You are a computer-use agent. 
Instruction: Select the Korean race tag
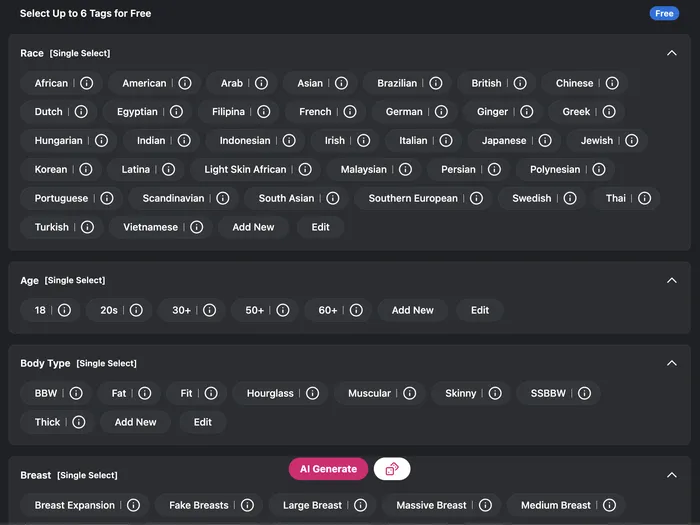point(51,170)
